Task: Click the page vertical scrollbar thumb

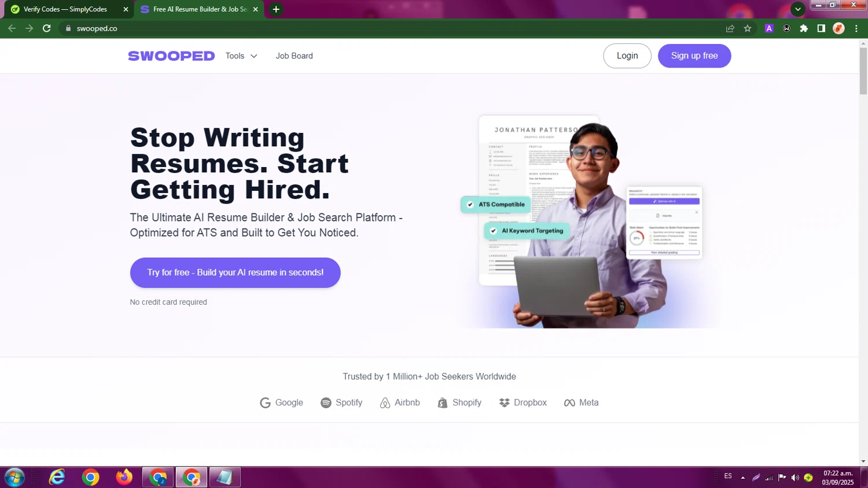Action: 863,71
